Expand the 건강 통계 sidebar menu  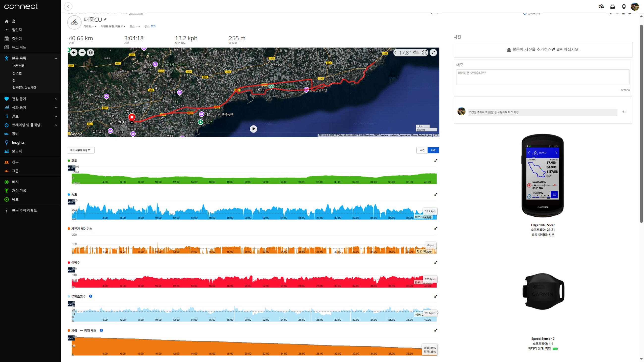point(56,99)
